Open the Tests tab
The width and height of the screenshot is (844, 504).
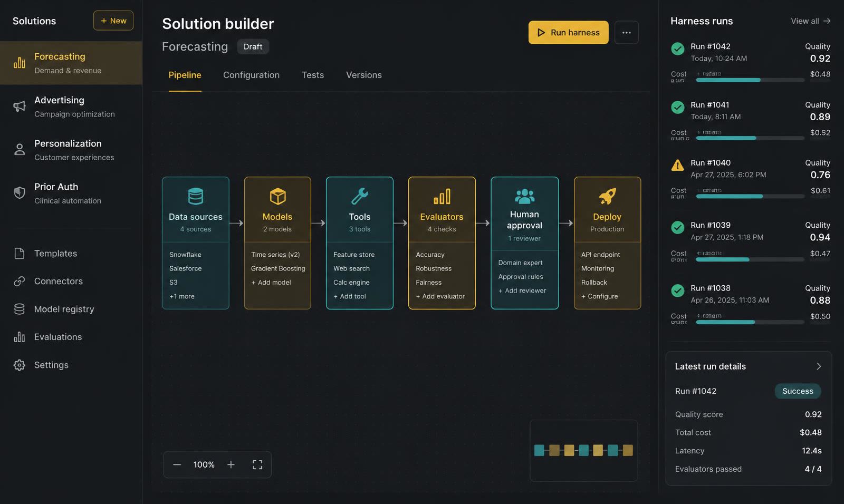(x=313, y=75)
